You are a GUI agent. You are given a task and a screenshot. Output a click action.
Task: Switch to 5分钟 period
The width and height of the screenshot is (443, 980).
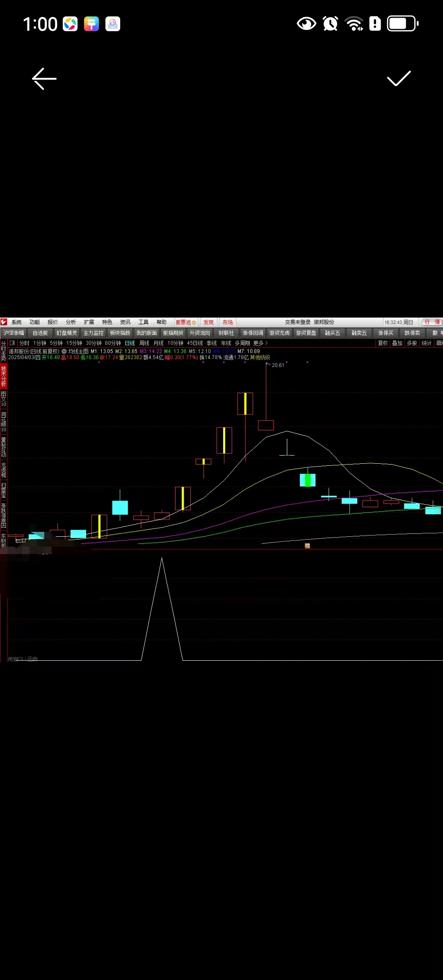[x=56, y=343]
